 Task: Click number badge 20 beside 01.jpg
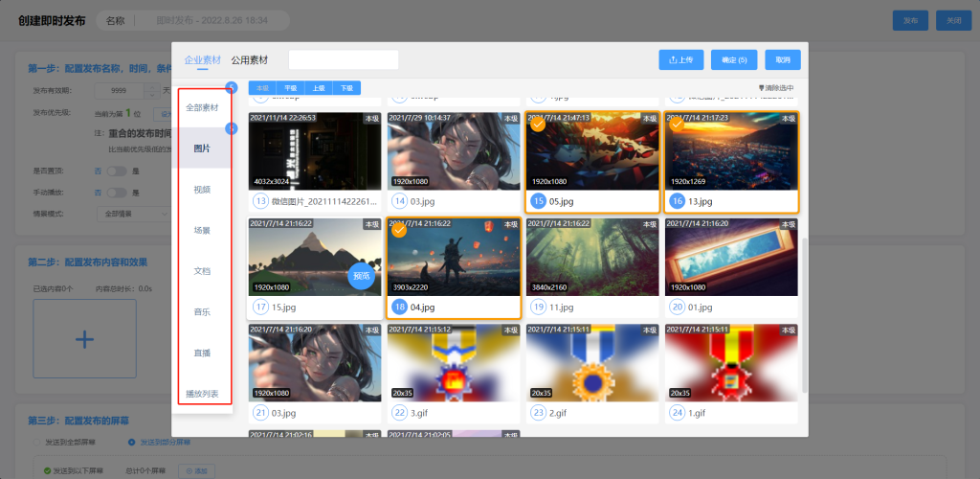tap(677, 307)
